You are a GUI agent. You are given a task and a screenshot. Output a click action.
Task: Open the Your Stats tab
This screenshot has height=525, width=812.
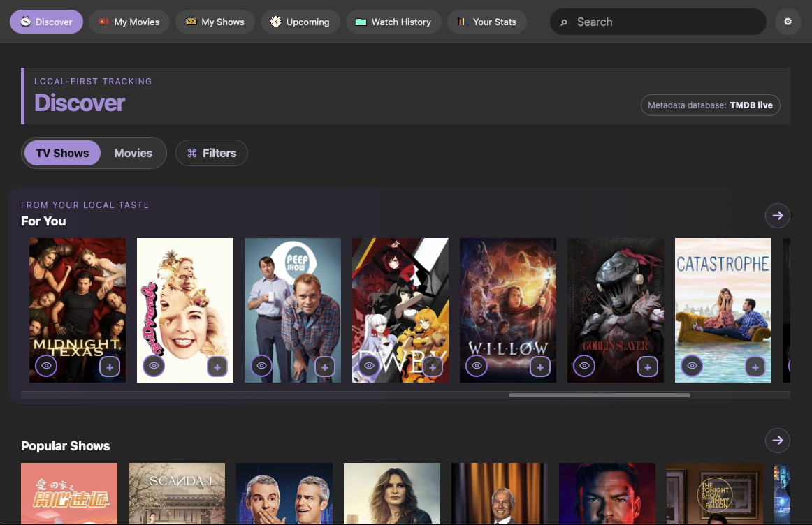click(x=487, y=22)
